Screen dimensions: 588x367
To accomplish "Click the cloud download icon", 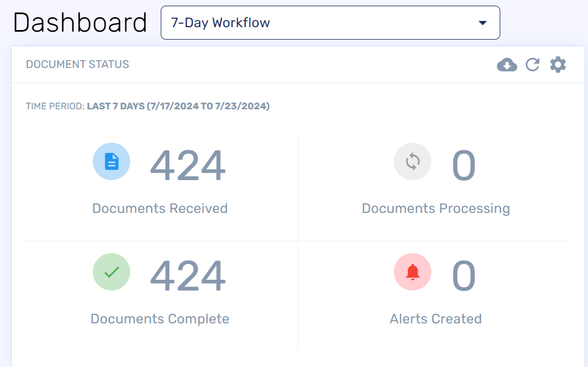I will [x=507, y=65].
